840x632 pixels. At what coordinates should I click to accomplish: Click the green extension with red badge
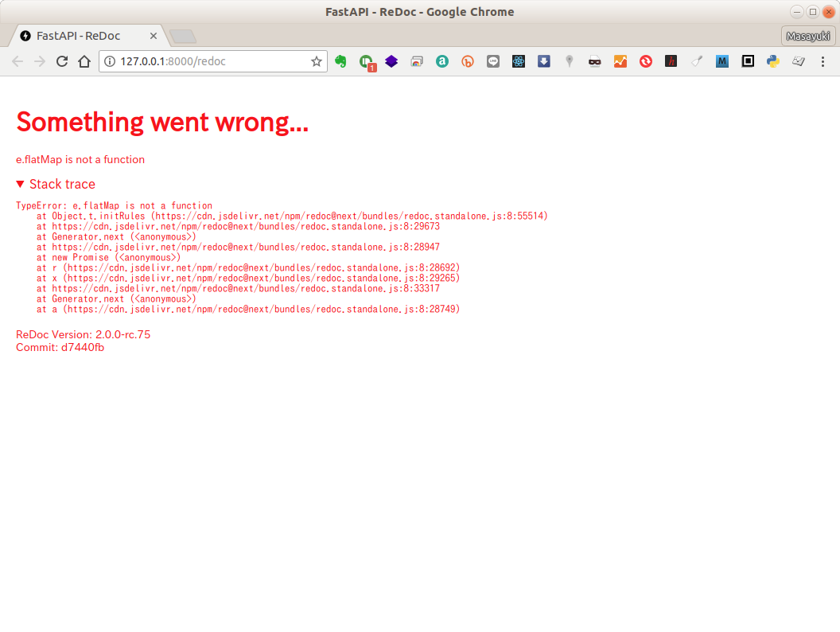366,61
